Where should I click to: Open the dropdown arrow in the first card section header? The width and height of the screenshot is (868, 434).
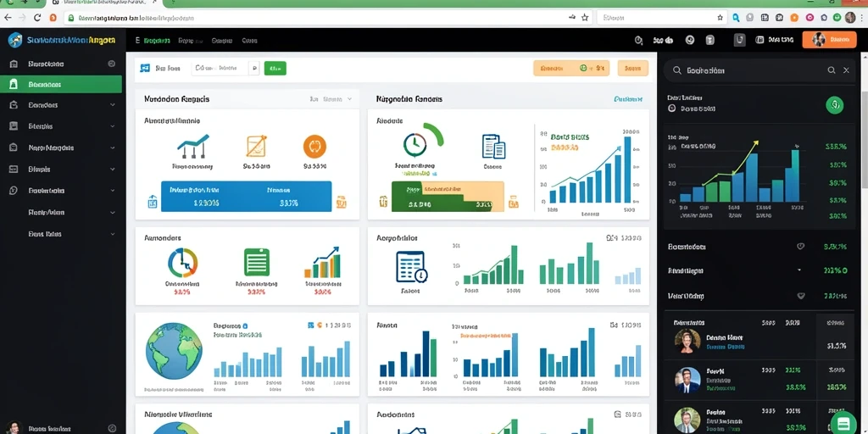[x=349, y=100]
